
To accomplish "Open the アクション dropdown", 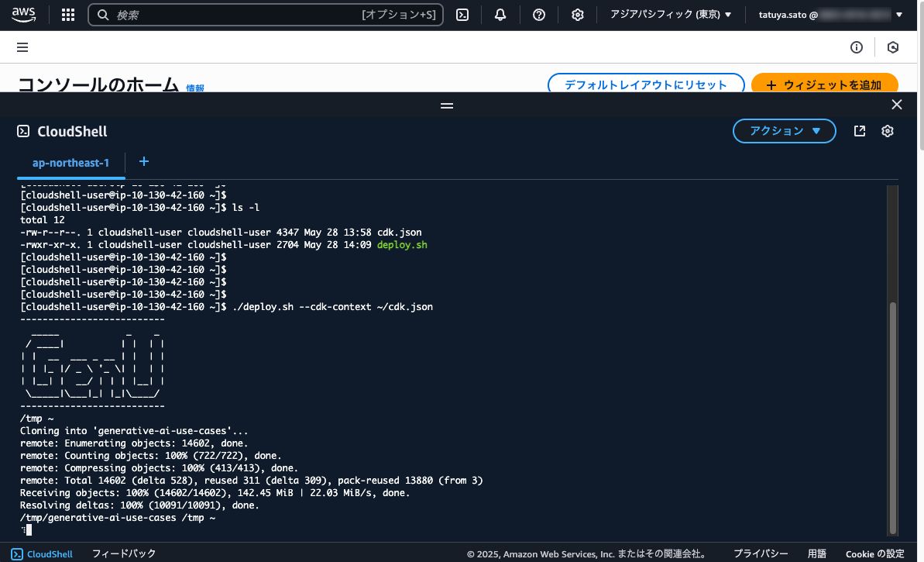I will [x=785, y=131].
